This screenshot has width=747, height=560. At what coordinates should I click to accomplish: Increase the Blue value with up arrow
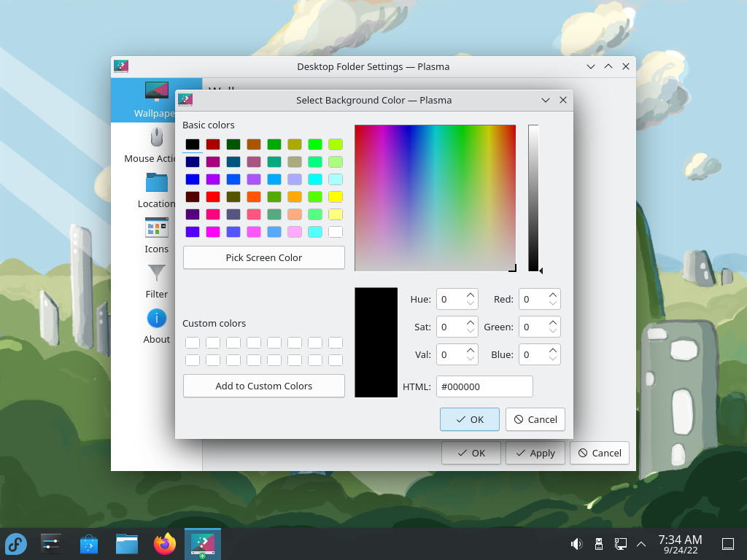[x=553, y=351]
